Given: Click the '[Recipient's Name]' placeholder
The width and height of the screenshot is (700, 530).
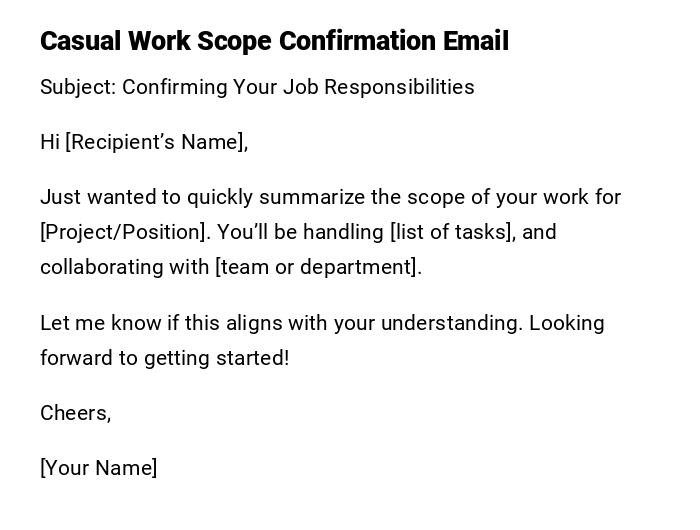Looking at the screenshot, I should click(157, 142).
